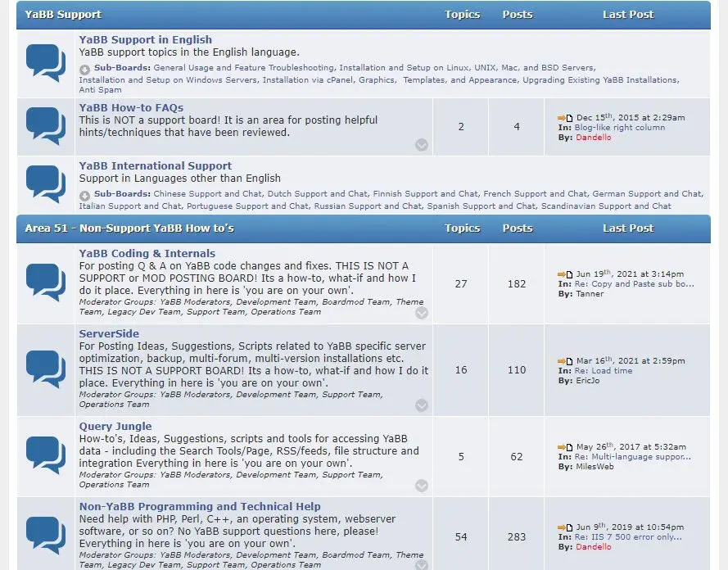Open the ServerSide board
This screenshot has height=570, width=728.
pyautogui.click(x=109, y=334)
